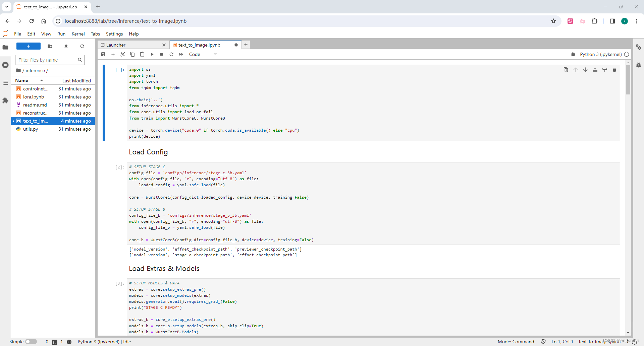Open Table of Contents sidebar panel
Image resolution: width=644 pixels, height=346 pixels.
[x=5, y=83]
